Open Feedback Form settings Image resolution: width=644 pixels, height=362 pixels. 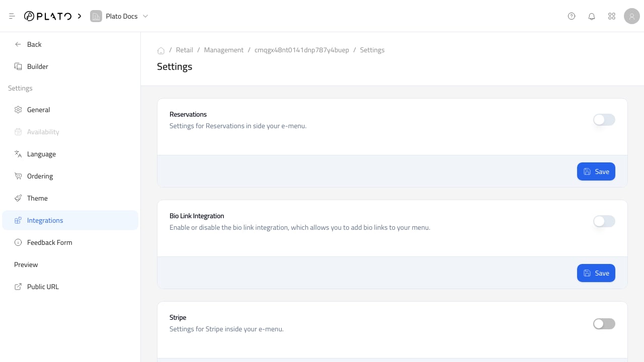pos(70,242)
